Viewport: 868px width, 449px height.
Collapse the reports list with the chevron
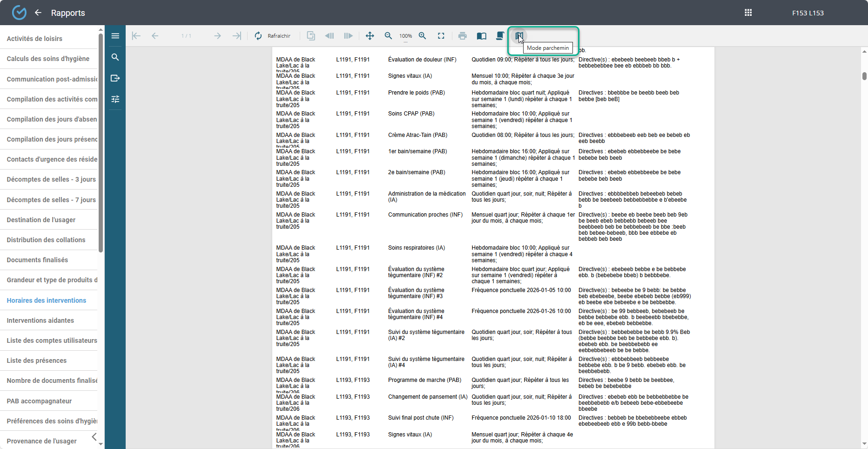coord(94,437)
